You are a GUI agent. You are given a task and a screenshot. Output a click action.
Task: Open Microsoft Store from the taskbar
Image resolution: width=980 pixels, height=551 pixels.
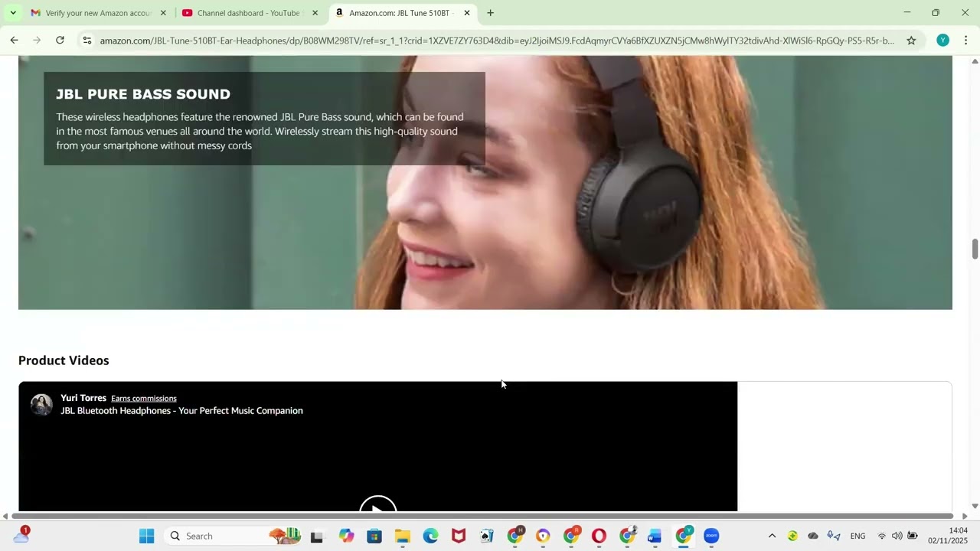[x=374, y=536]
